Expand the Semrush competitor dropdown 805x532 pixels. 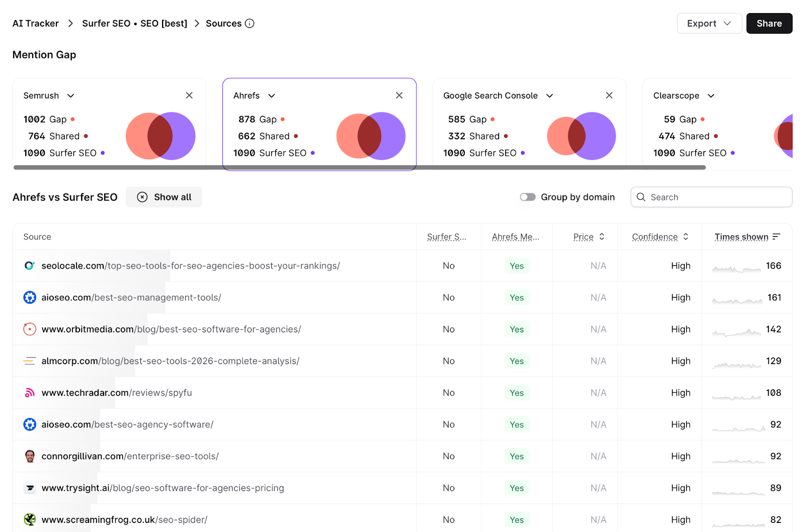(71, 96)
